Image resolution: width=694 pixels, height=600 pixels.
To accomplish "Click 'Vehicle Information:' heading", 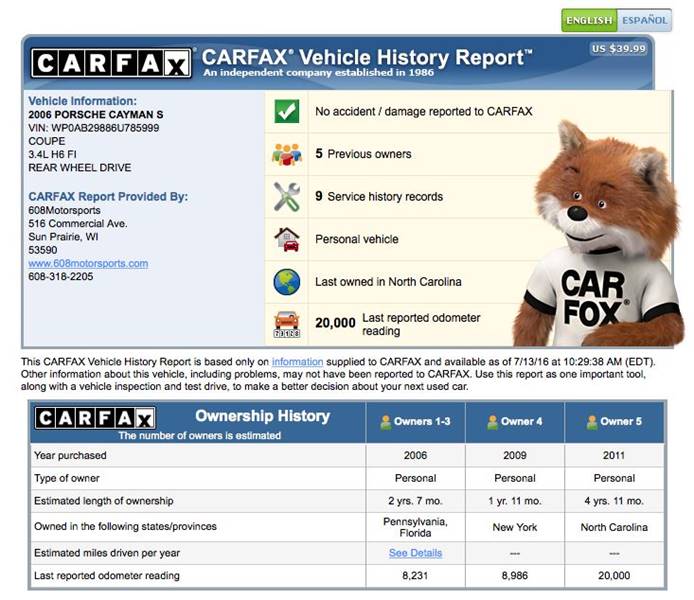I will tap(82, 101).
